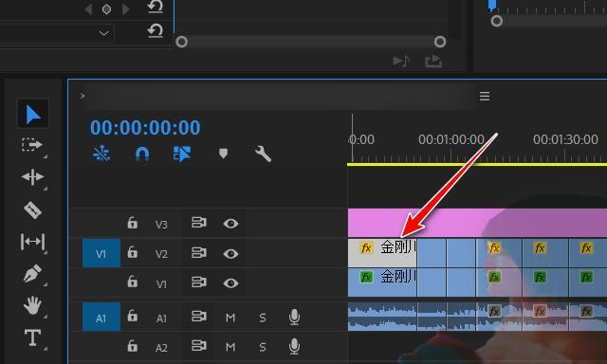Select the Pen tool
Image resolution: width=607 pixels, height=364 pixels.
(32, 274)
